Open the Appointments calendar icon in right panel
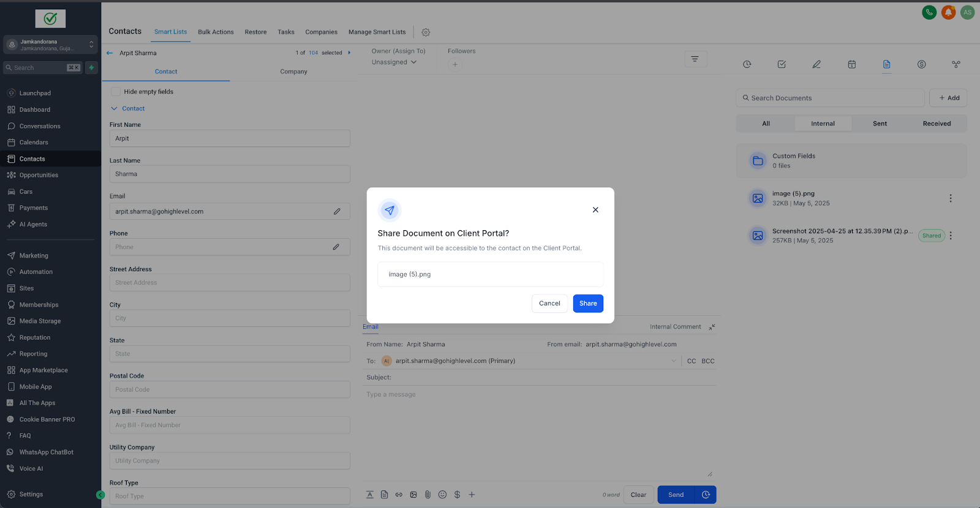Image resolution: width=980 pixels, height=508 pixels. point(851,64)
